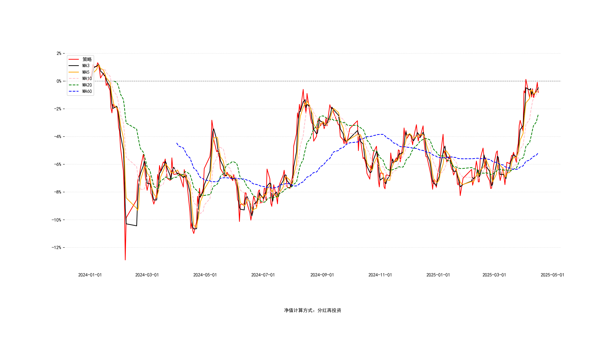Click the 2025-05-01 x-axis date label

552,275
